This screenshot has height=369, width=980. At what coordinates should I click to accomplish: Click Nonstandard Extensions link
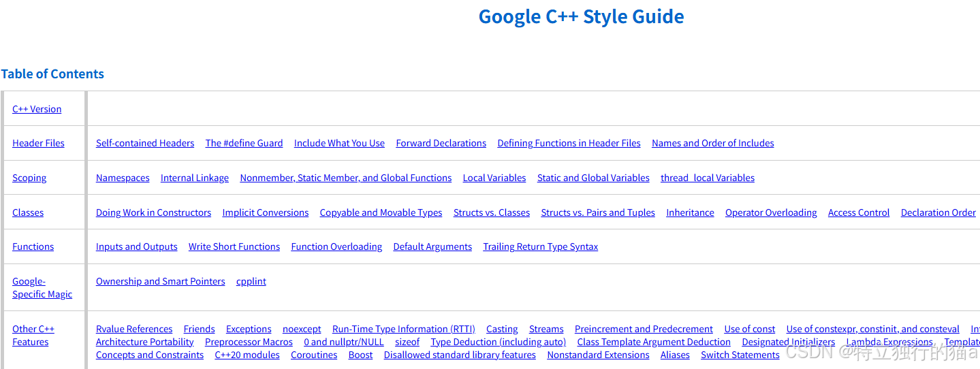point(598,355)
